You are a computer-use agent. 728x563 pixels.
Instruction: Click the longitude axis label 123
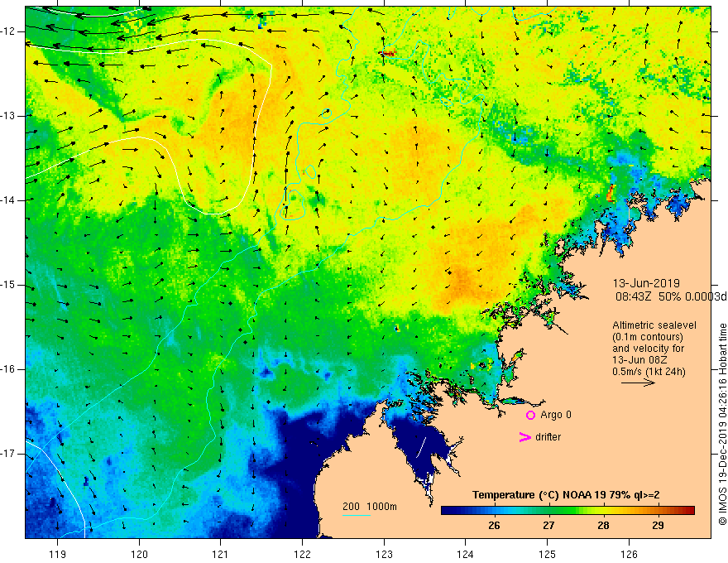click(x=384, y=554)
